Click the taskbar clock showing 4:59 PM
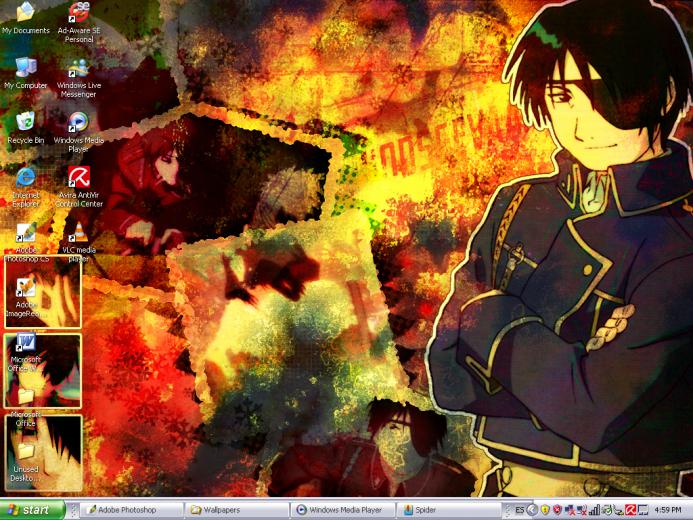 [668, 510]
